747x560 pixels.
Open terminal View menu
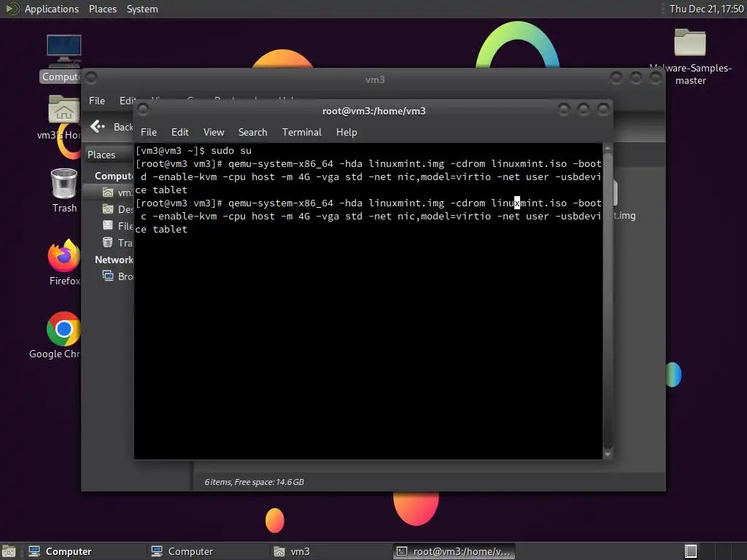[x=214, y=133]
